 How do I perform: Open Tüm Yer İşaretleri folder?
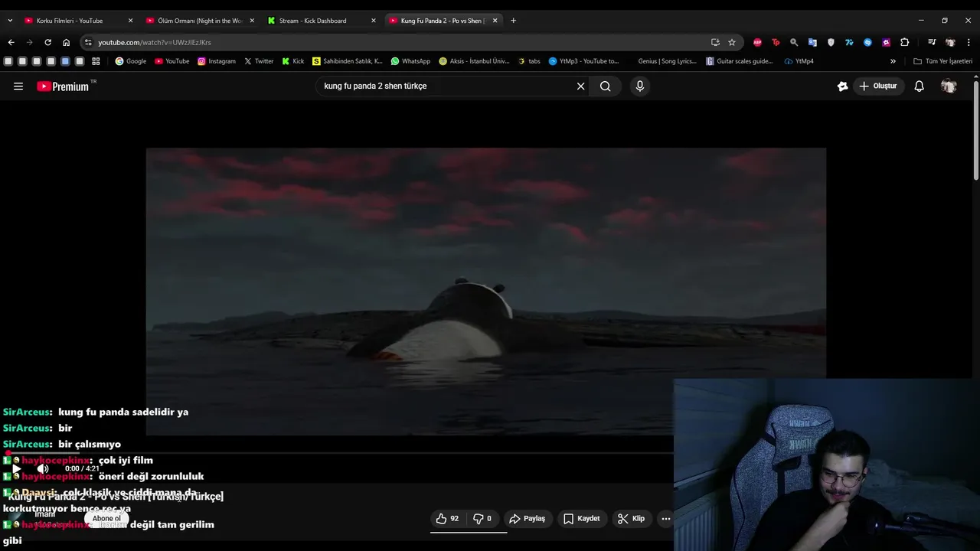coord(942,61)
